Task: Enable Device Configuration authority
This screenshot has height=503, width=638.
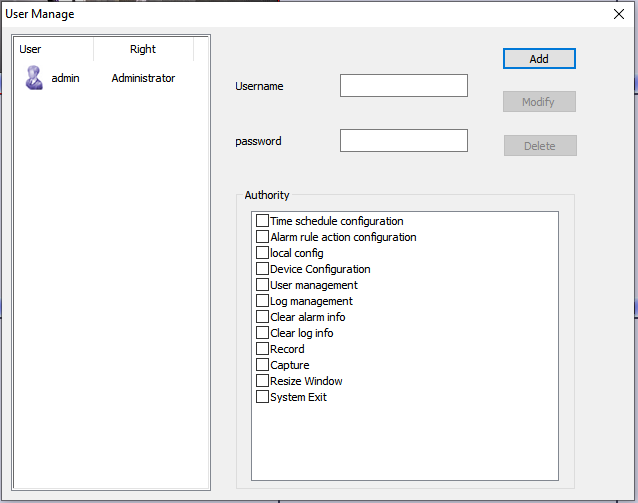Action: pos(263,269)
